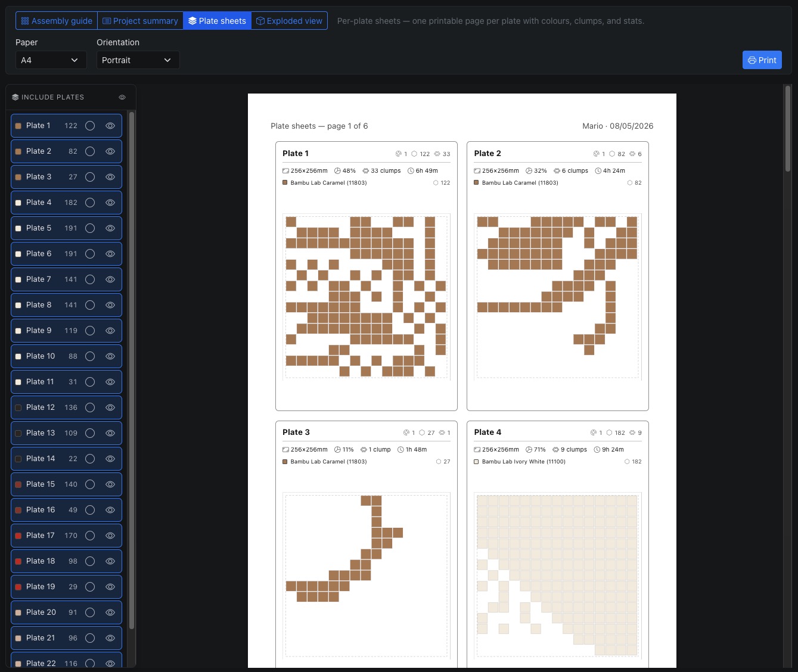Click 'Bambu Lab Ivory White (11100)' filament label

[524, 462]
